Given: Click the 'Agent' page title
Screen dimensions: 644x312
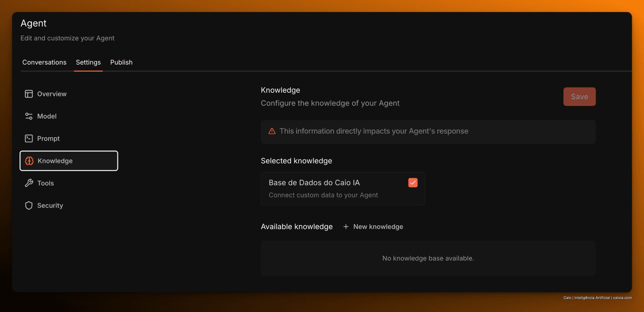Looking at the screenshot, I should pos(33,23).
